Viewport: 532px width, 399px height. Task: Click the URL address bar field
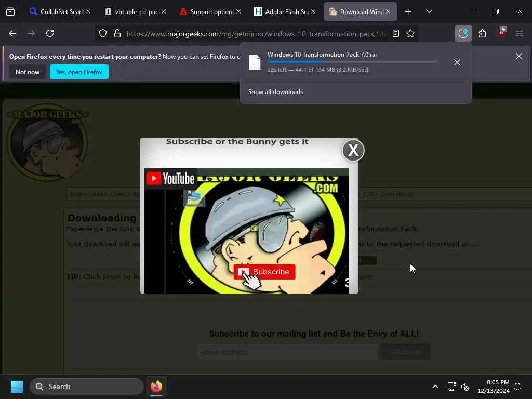pos(256,34)
